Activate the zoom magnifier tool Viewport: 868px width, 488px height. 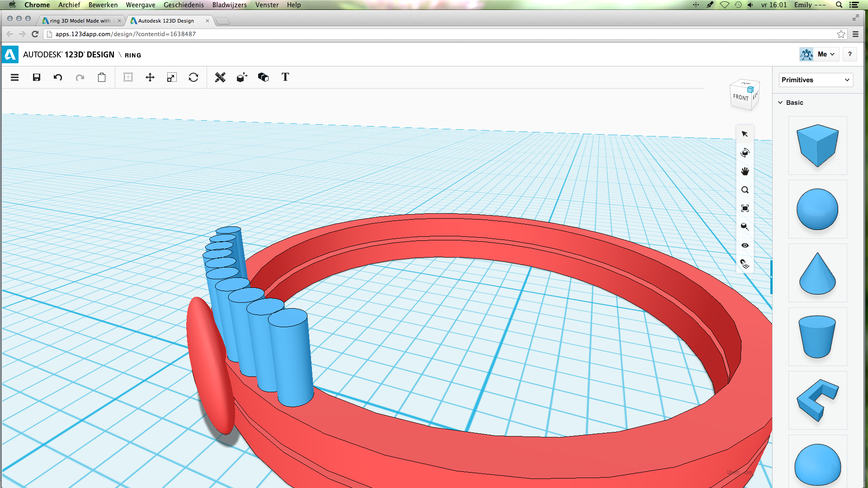745,190
